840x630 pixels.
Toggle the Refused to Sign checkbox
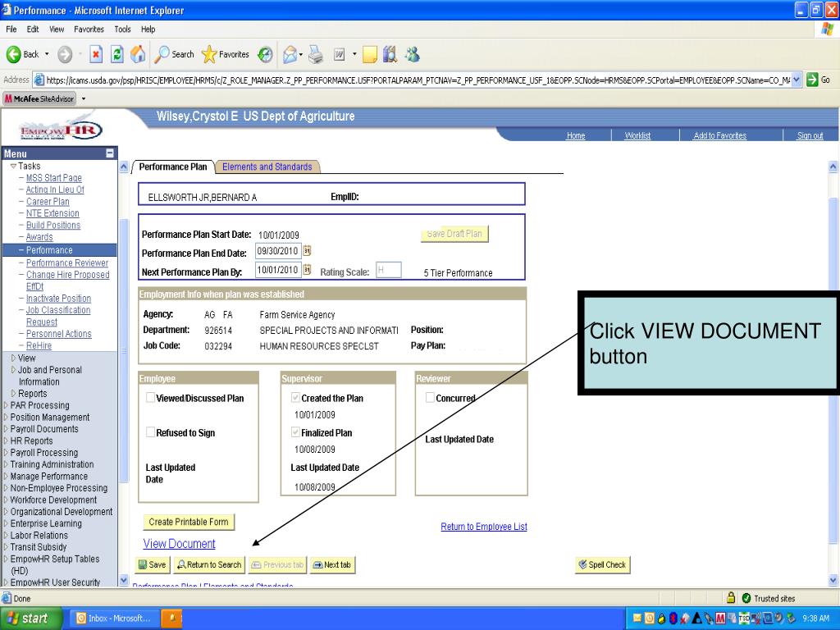(x=151, y=431)
